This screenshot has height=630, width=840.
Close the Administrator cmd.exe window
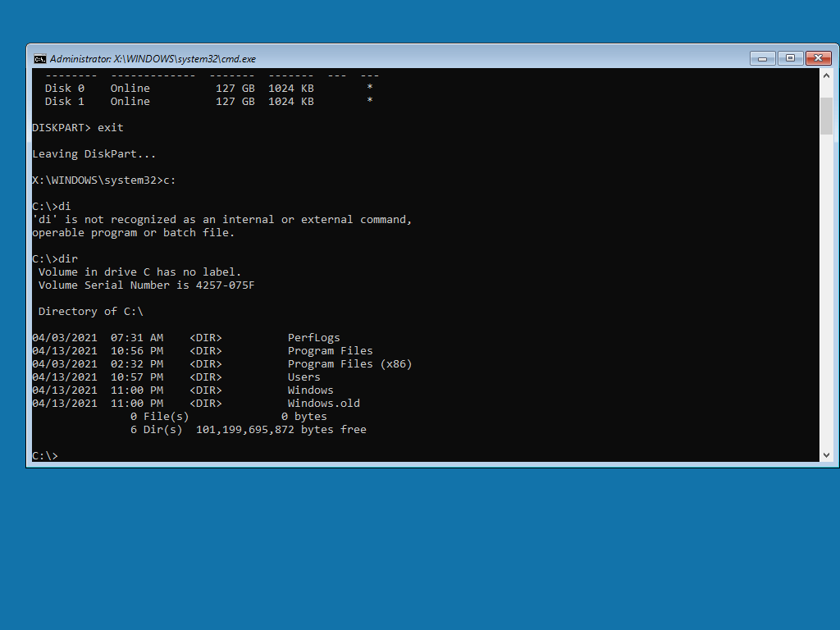818,58
